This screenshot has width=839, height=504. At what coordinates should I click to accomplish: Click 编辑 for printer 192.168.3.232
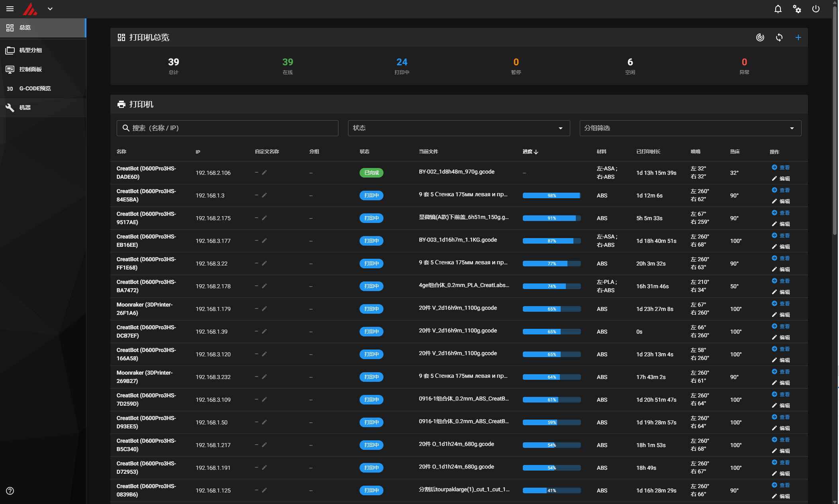point(780,383)
